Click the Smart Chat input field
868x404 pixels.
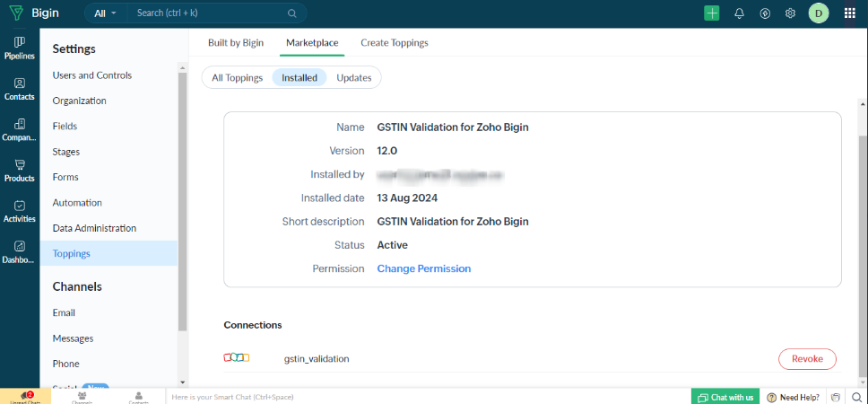coord(428,397)
